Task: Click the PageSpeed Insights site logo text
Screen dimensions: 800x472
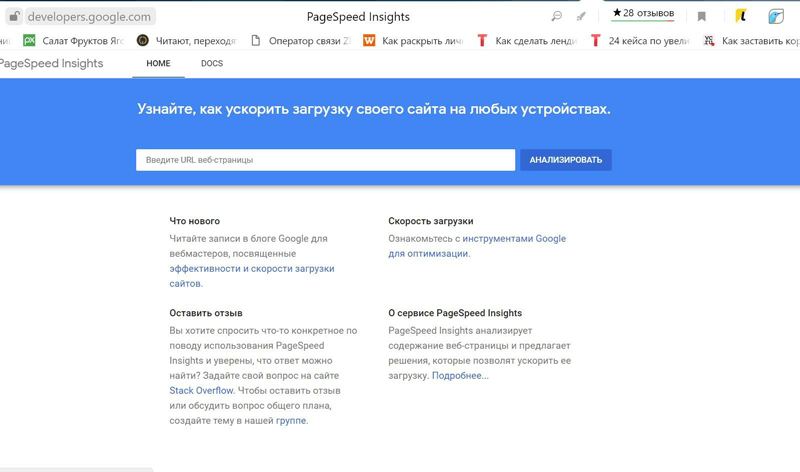Action: click(x=51, y=63)
